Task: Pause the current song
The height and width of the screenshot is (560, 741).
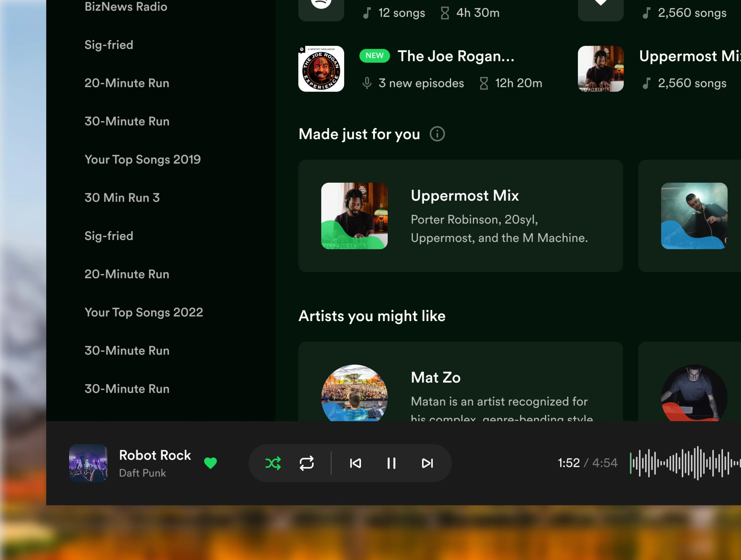Action: coord(391,463)
